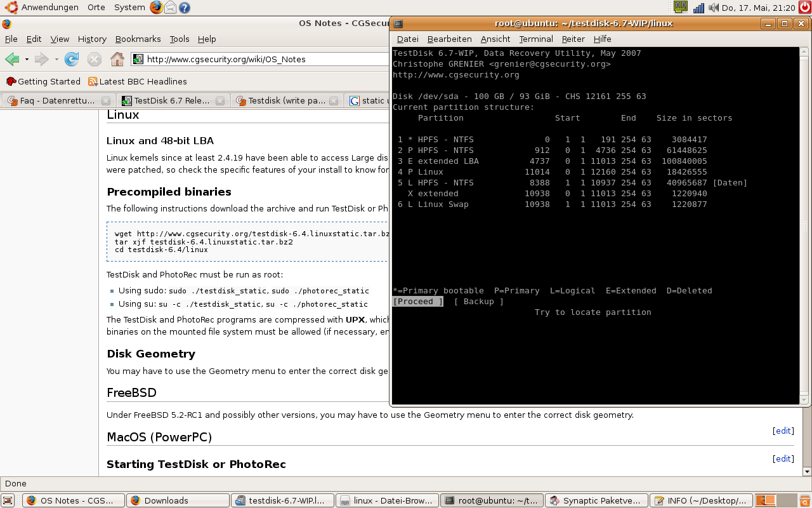Click the terminal window title bar icon
This screenshot has width=812, height=508.
point(398,23)
